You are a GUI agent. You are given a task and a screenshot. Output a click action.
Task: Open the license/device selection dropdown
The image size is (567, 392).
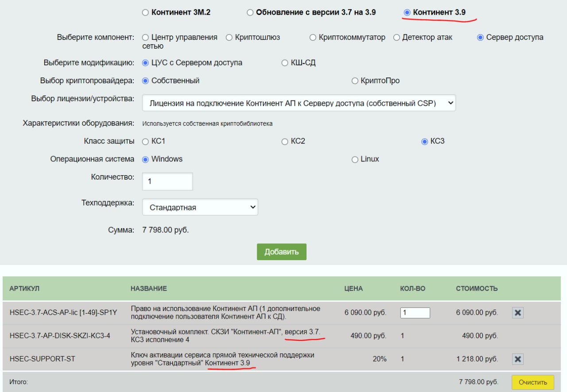pos(299,103)
